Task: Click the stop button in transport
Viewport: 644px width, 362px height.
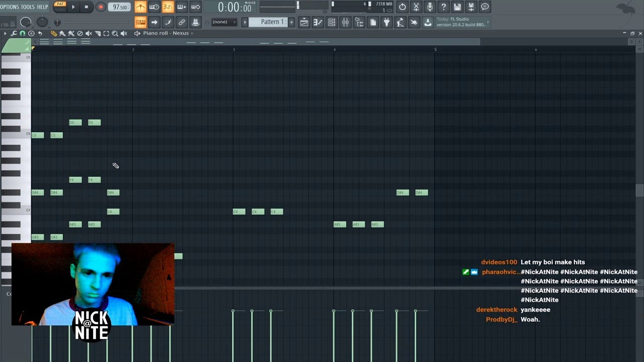Action: [87, 7]
